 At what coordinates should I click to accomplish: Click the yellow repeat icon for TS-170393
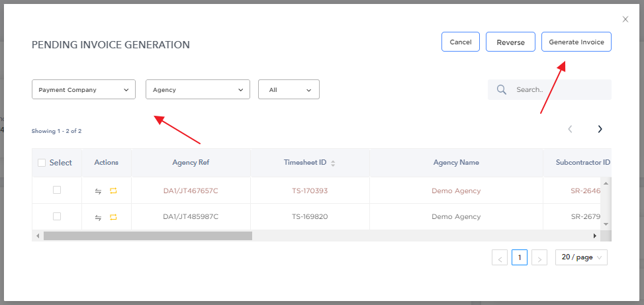point(113,191)
